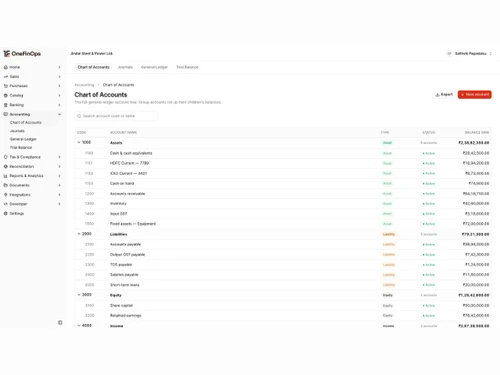Open Journals in sidebar submenu
This screenshot has height=375, width=500.
(x=17, y=131)
